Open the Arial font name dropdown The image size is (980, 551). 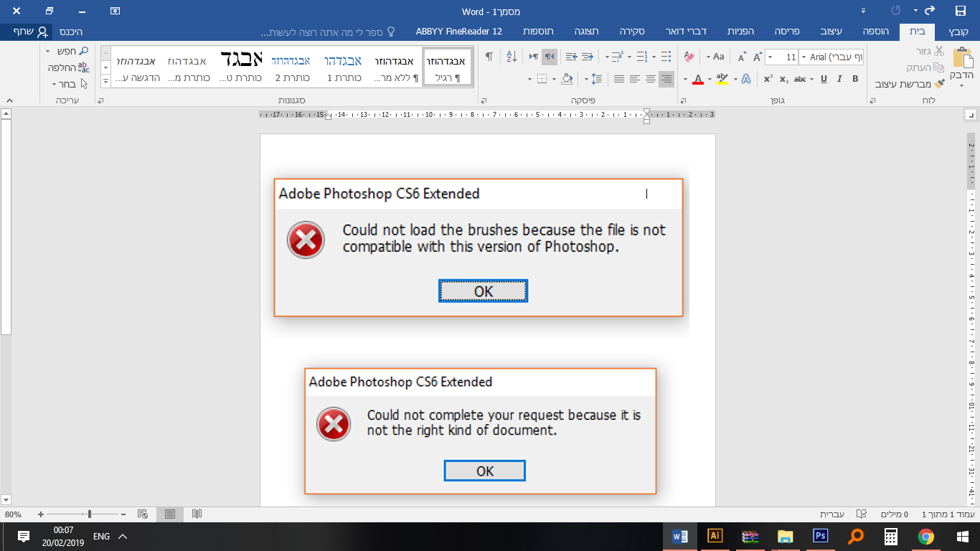804,57
